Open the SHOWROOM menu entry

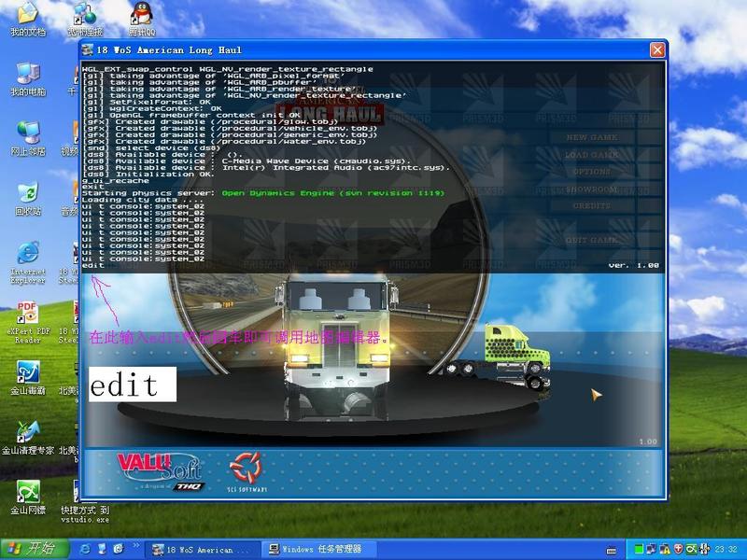[591, 189]
